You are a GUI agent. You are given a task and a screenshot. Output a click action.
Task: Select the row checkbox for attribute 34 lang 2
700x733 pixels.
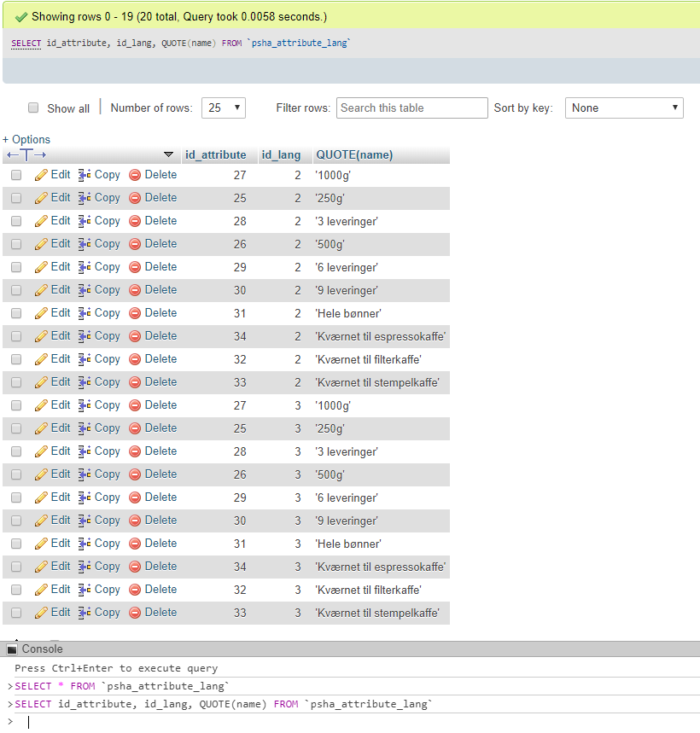click(16, 336)
